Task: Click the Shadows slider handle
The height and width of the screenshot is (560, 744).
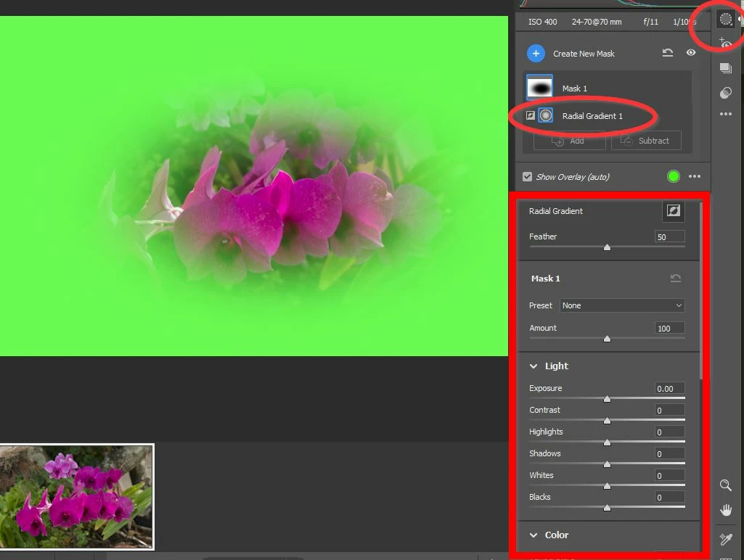Action: pyautogui.click(x=607, y=465)
